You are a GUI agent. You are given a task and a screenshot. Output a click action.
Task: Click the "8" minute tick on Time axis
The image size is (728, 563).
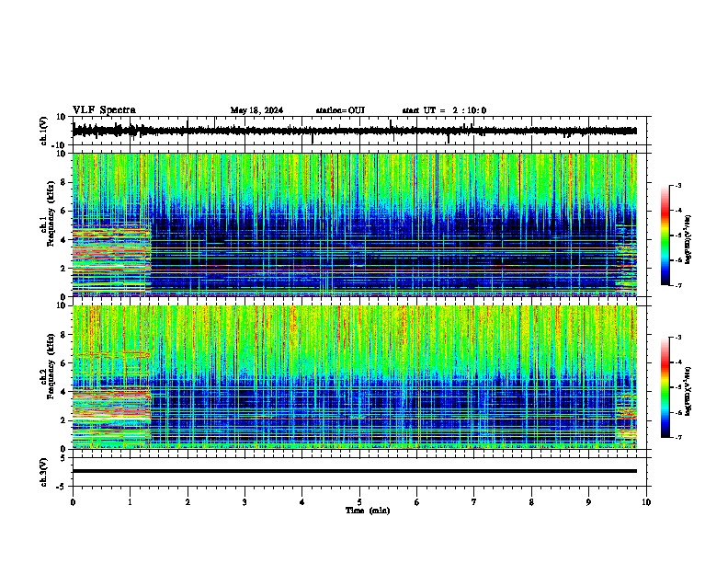531,502
